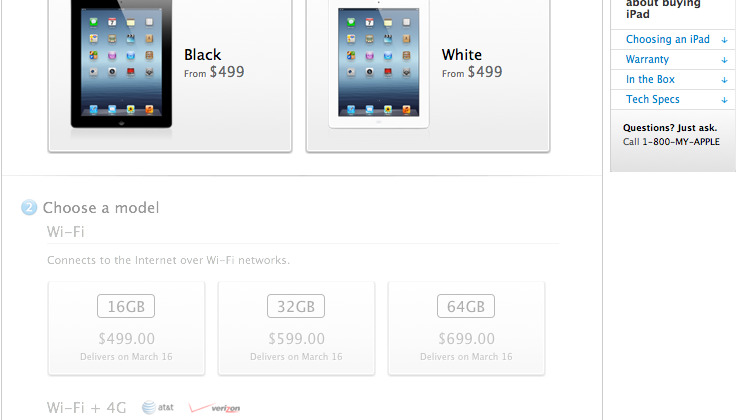Screen dimensions: 753x420
Task: Click the arrow beside In the Box
Action: (724, 81)
